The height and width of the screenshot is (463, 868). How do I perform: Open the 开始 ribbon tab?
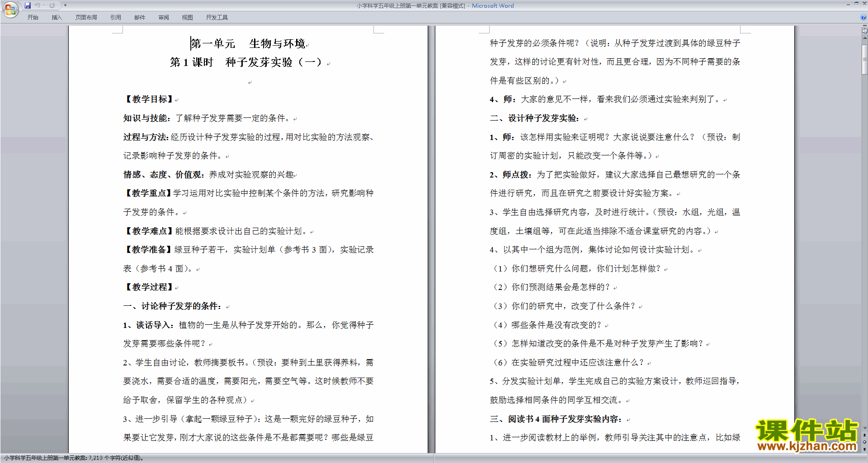tap(33, 18)
